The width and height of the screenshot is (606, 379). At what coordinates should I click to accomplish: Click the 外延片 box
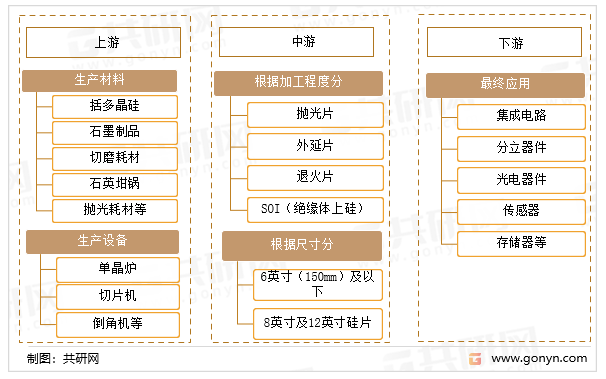[315, 146]
